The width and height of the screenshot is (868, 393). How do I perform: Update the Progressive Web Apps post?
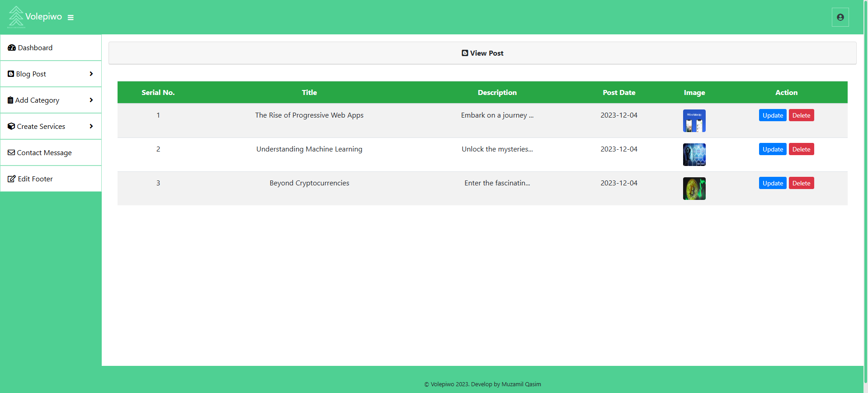772,115
